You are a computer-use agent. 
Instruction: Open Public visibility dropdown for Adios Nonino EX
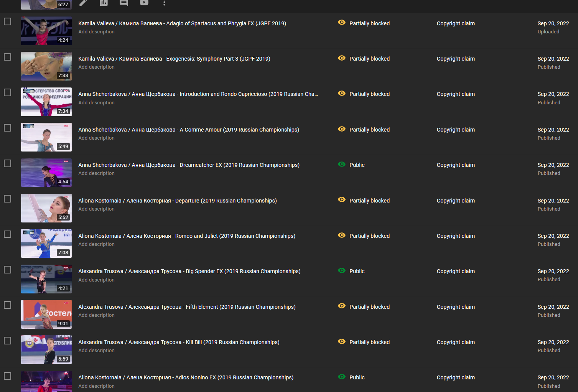(357, 377)
